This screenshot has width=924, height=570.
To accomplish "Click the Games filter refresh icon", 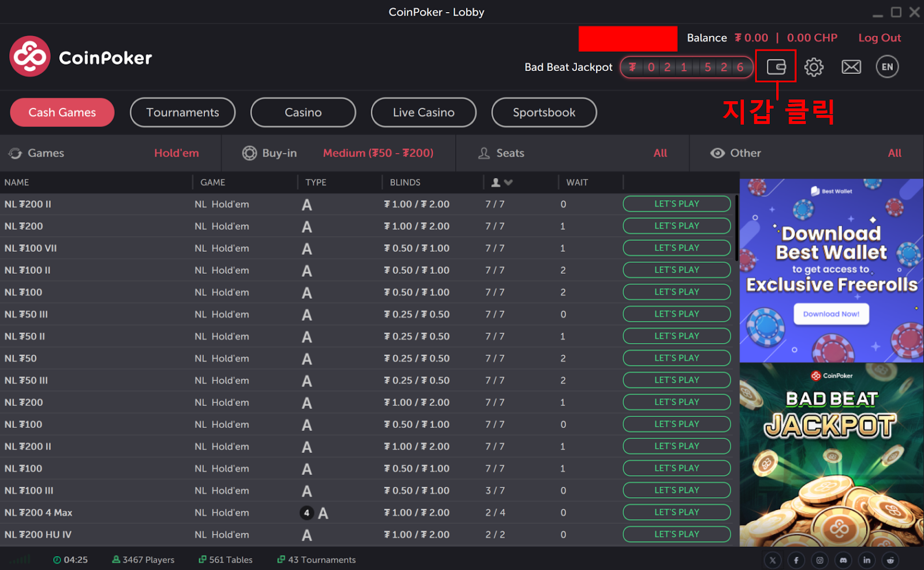I will (x=15, y=153).
